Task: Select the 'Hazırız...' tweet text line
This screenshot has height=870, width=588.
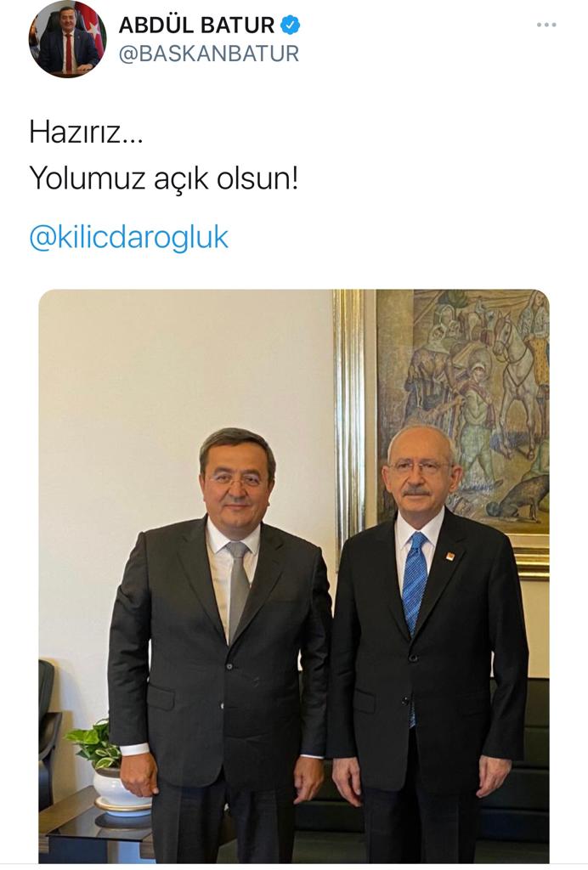Action: (x=86, y=132)
